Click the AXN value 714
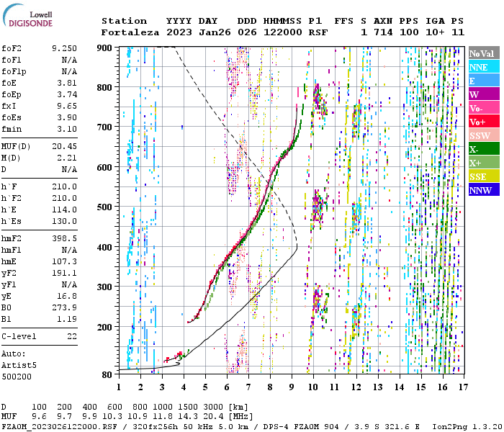Screen dimensions: 504x432 [383, 32]
